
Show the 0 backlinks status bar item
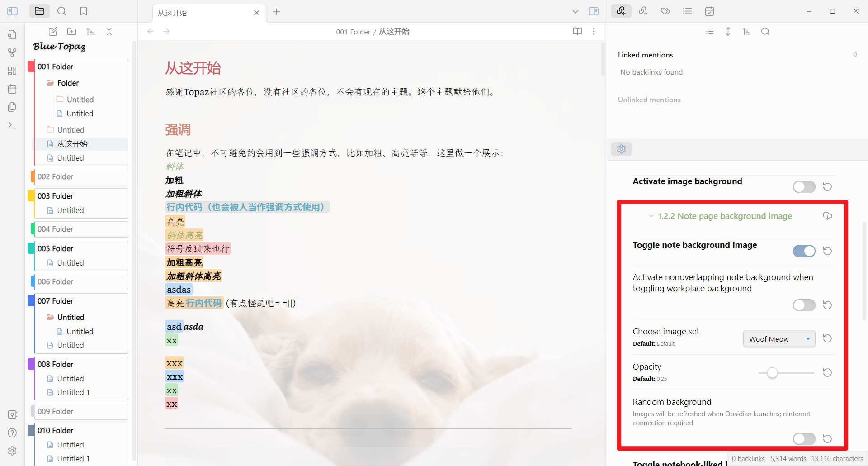coord(748,459)
